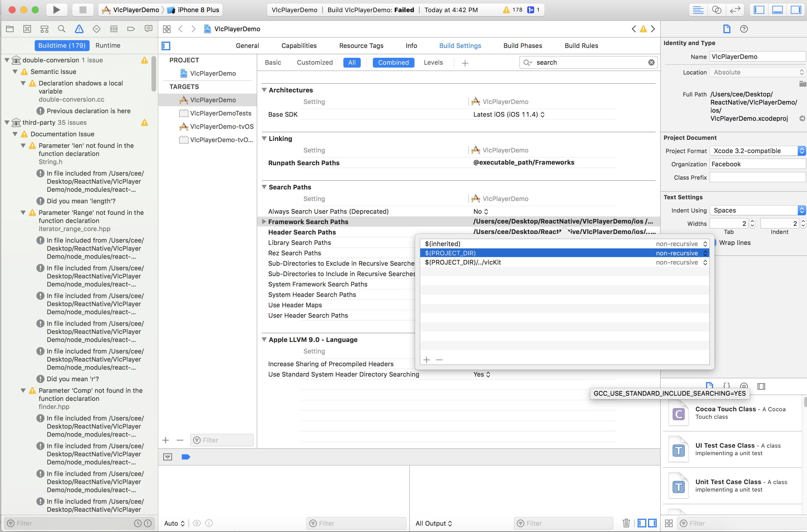Toggle All build settings filter

coord(351,62)
